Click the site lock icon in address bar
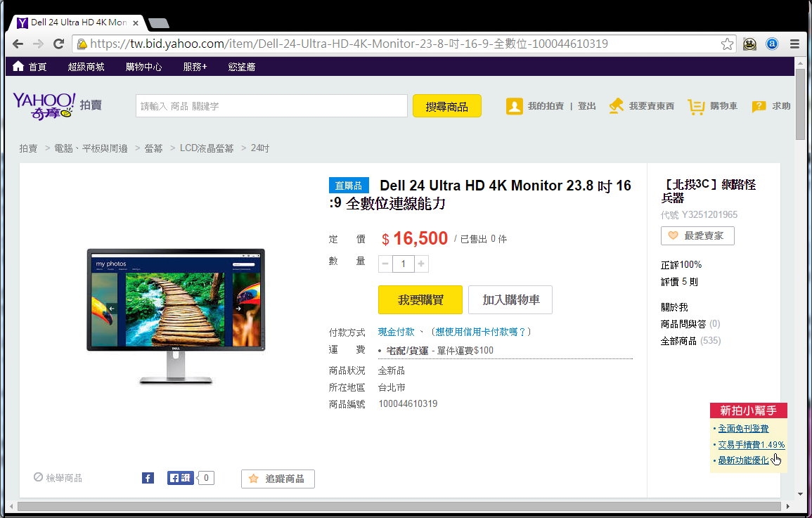This screenshot has height=518, width=812. (x=82, y=44)
